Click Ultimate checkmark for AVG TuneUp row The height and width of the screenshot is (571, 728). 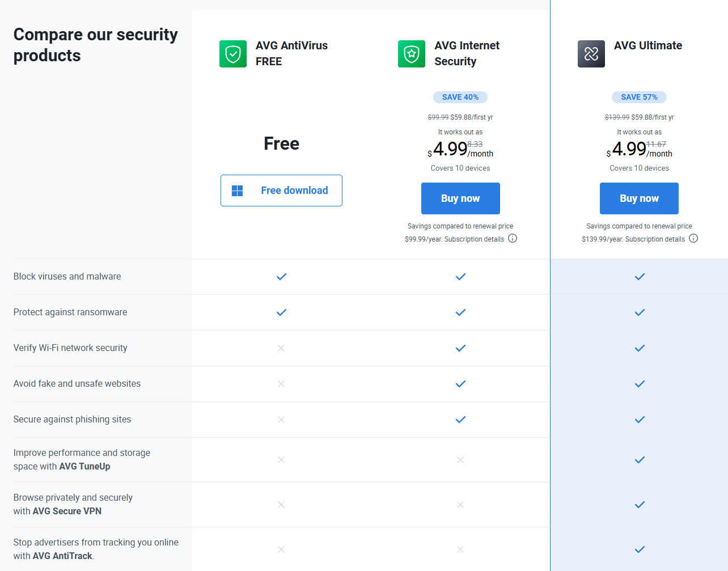640,460
